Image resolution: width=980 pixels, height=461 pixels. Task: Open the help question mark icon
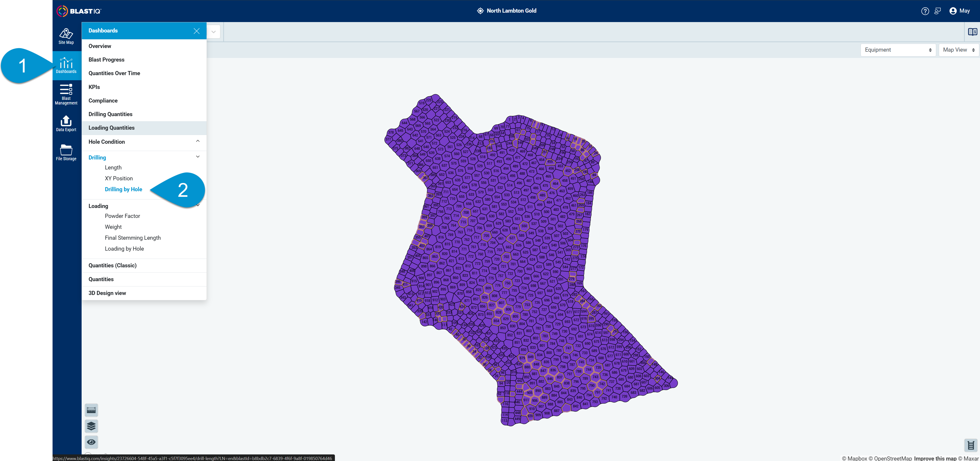pos(925,11)
